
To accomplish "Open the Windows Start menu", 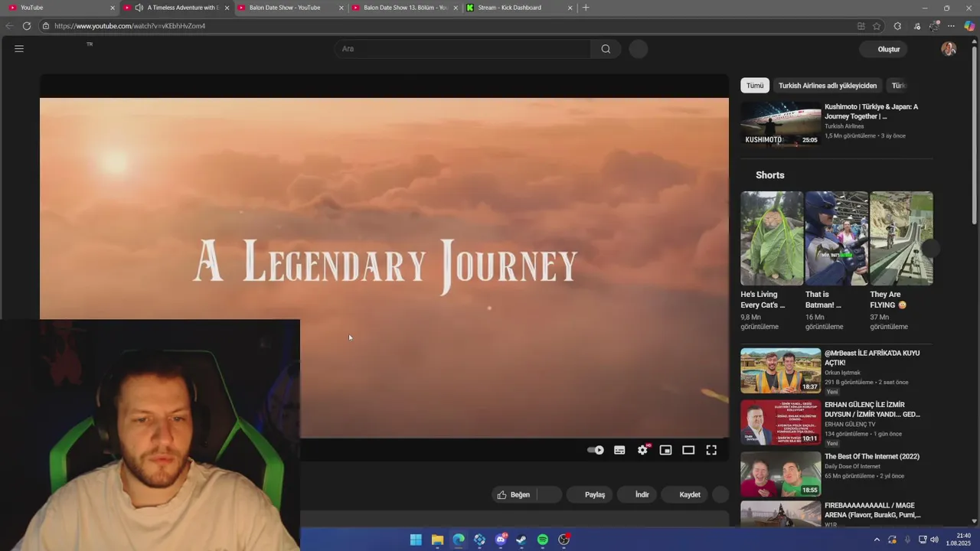I will 416,540.
